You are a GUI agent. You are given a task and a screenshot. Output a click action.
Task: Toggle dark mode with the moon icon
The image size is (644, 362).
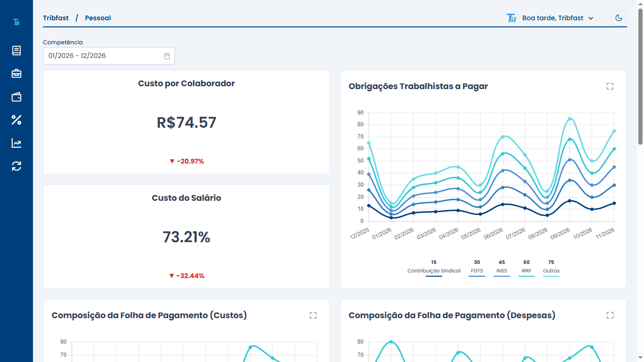point(619,18)
